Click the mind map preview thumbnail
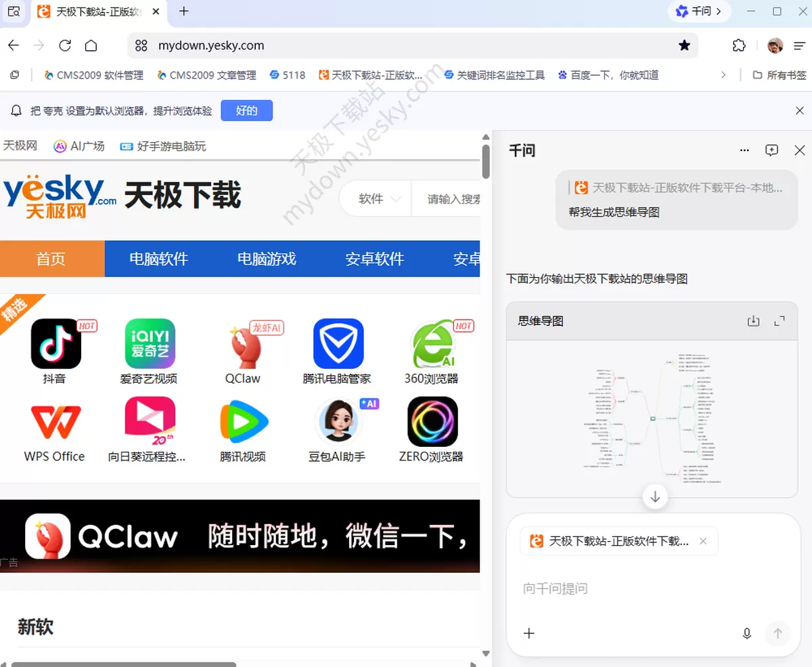Image resolution: width=812 pixels, height=667 pixels. click(x=652, y=418)
